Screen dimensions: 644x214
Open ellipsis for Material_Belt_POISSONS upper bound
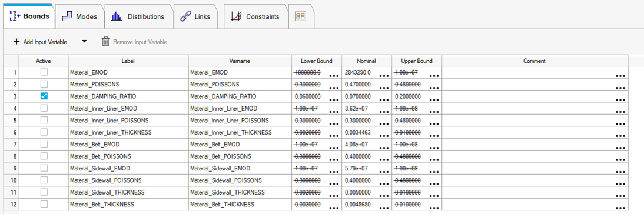(x=434, y=160)
